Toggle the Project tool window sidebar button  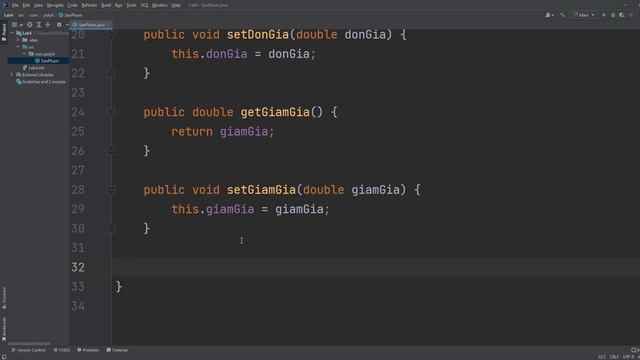tap(4, 32)
